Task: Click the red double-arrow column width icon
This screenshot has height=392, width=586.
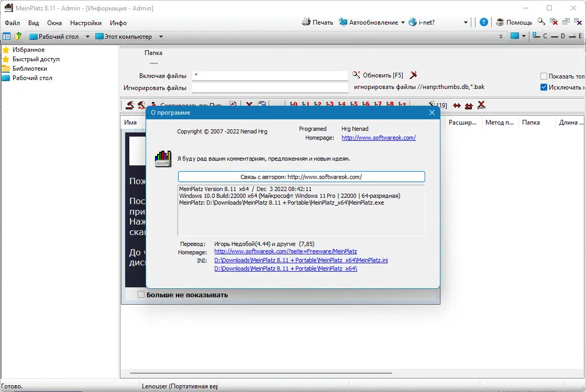Action: pyautogui.click(x=457, y=106)
